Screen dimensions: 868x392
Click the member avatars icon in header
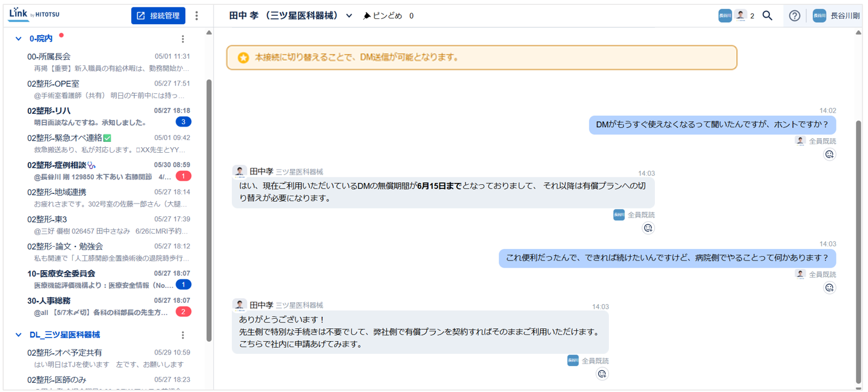(x=732, y=16)
